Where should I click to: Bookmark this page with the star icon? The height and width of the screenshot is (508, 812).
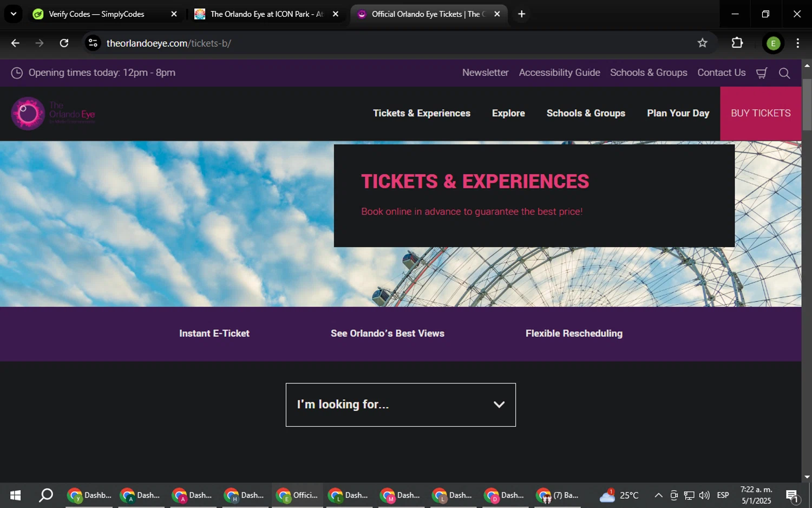coord(702,43)
